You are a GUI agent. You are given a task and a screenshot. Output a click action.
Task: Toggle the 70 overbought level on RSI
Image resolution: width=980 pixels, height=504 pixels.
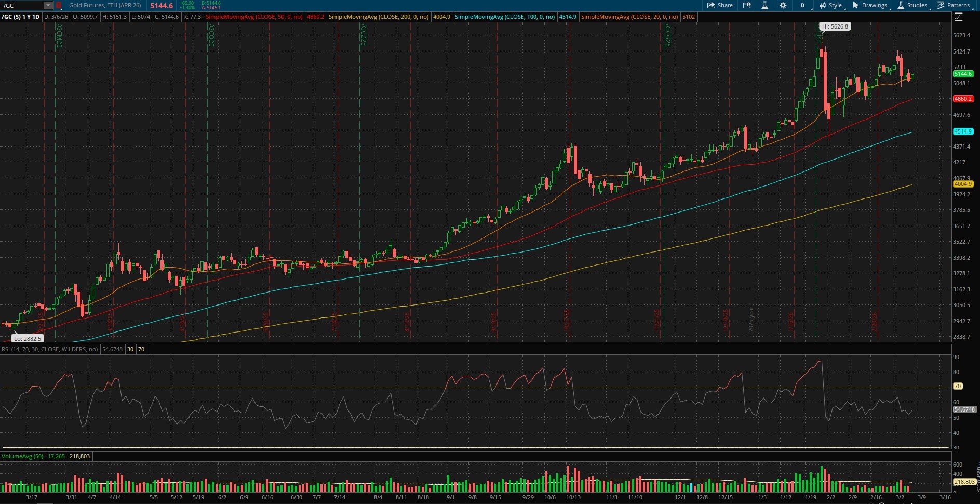(140, 349)
